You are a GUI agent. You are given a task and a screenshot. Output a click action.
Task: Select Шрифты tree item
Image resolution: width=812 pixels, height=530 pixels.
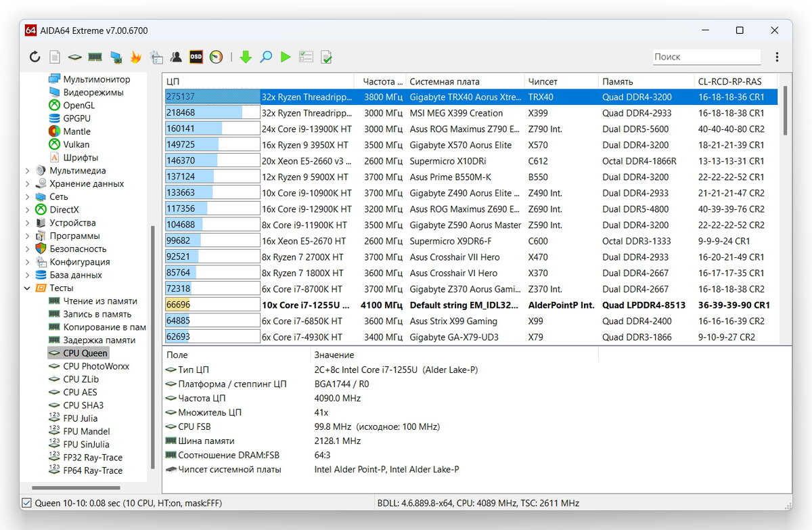[81, 157]
